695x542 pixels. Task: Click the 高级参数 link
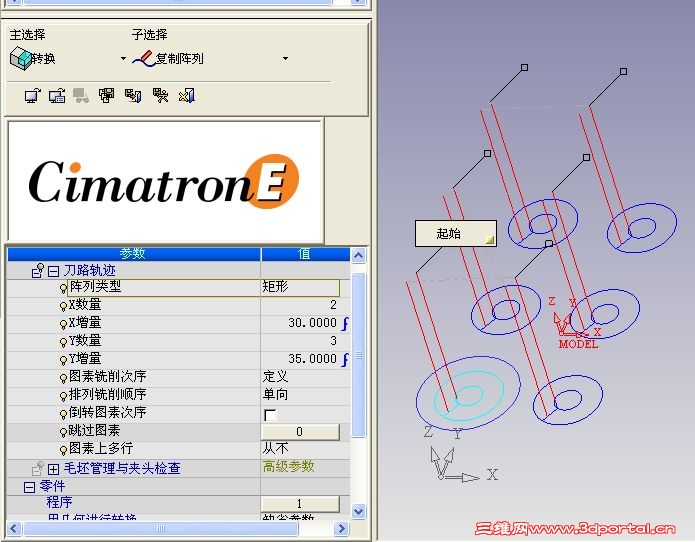pyautogui.click(x=289, y=467)
